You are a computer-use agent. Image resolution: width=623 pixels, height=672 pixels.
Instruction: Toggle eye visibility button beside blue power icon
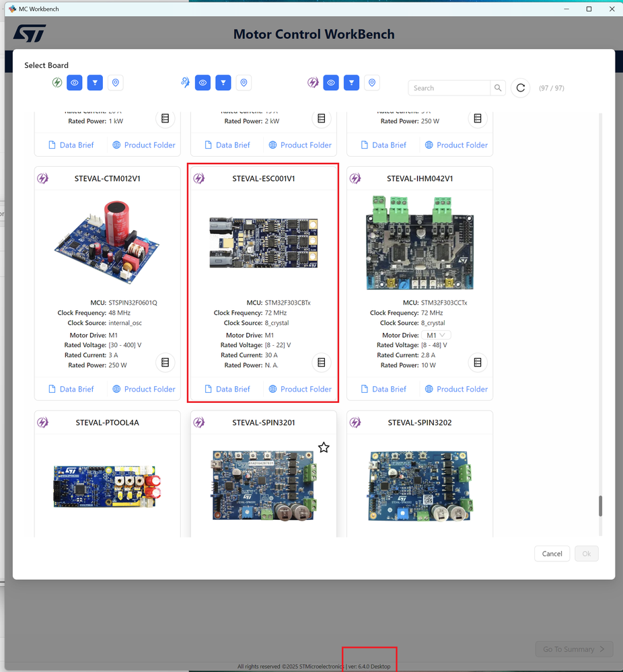click(203, 83)
